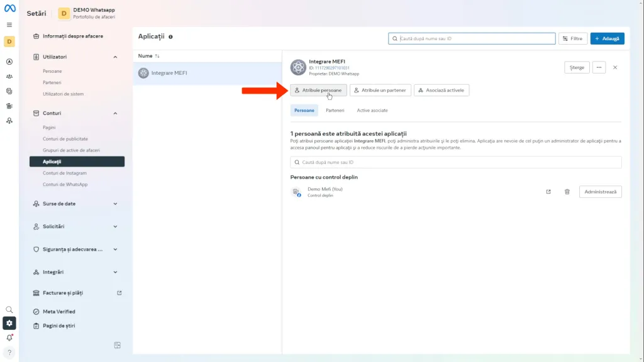Close the Integrare MEFI detail panel
The width and height of the screenshot is (644, 362).
(x=615, y=67)
